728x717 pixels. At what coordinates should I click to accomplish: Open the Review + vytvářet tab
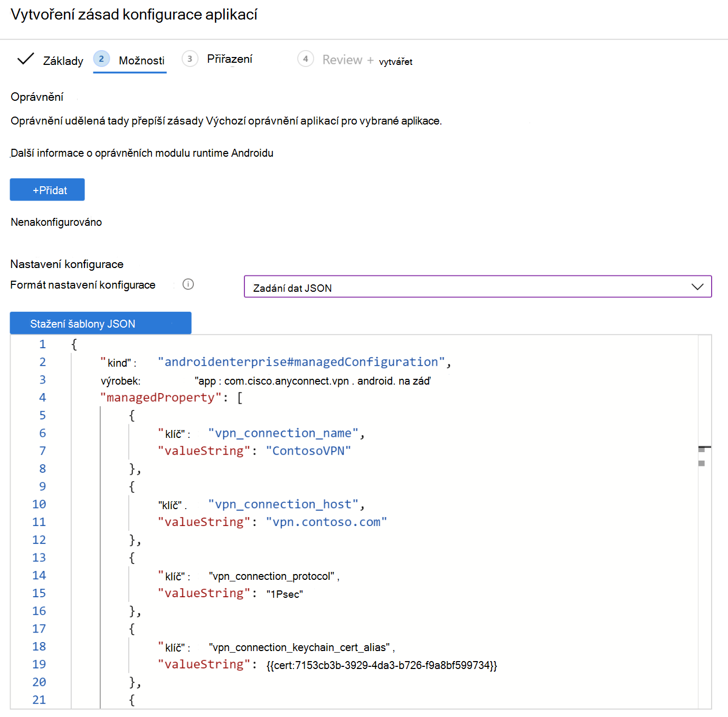pos(367,61)
